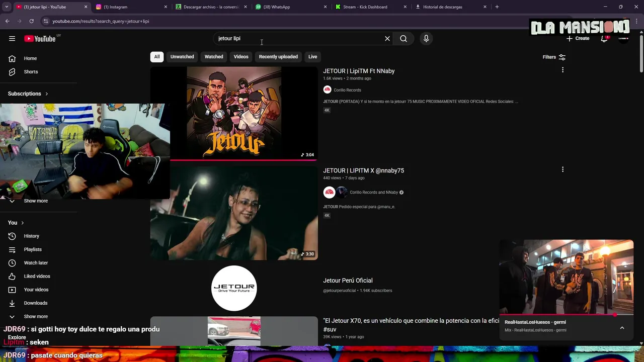
Task: Start voice search with microphone icon
Action: point(426,39)
